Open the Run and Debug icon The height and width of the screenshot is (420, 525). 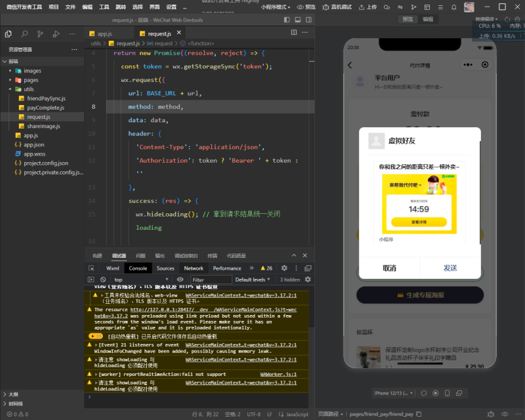coord(56,34)
